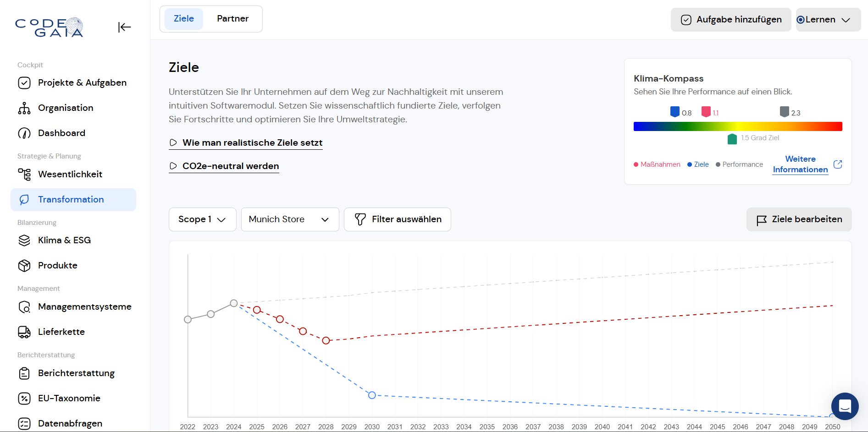Expand the Lernen dropdown menu
Viewport: 868px width, 432px height.
[828, 20]
